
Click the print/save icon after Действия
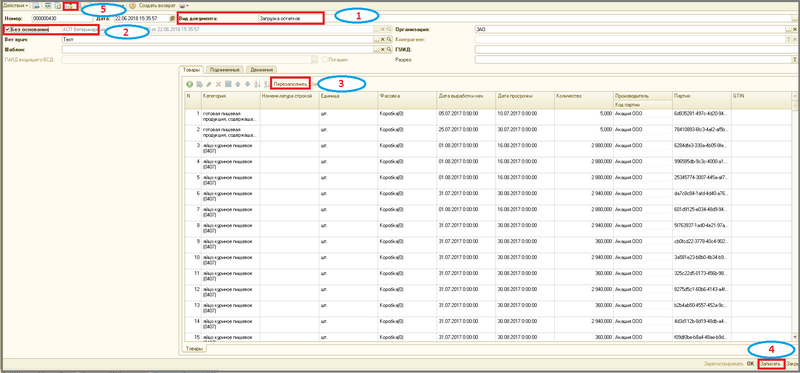click(x=36, y=6)
